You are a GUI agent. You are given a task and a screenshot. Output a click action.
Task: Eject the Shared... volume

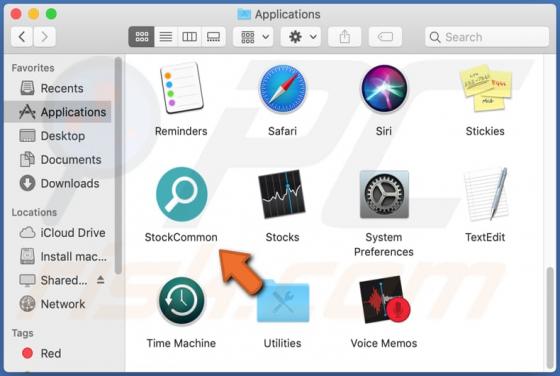pos(100,280)
